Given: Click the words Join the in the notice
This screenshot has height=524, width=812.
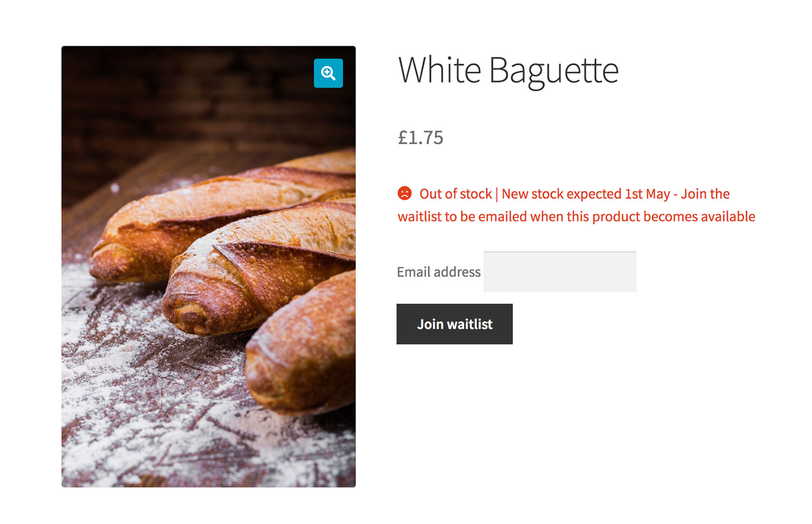Looking at the screenshot, I should tap(705, 194).
